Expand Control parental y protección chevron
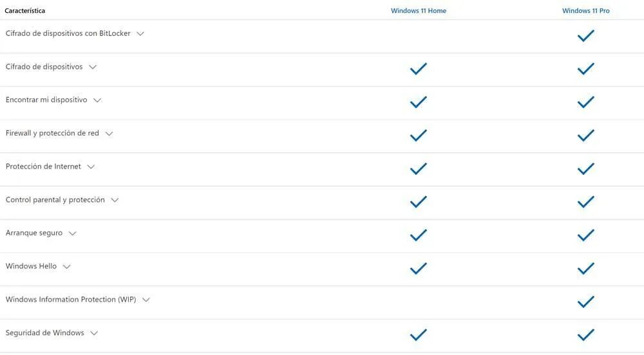 (x=115, y=200)
